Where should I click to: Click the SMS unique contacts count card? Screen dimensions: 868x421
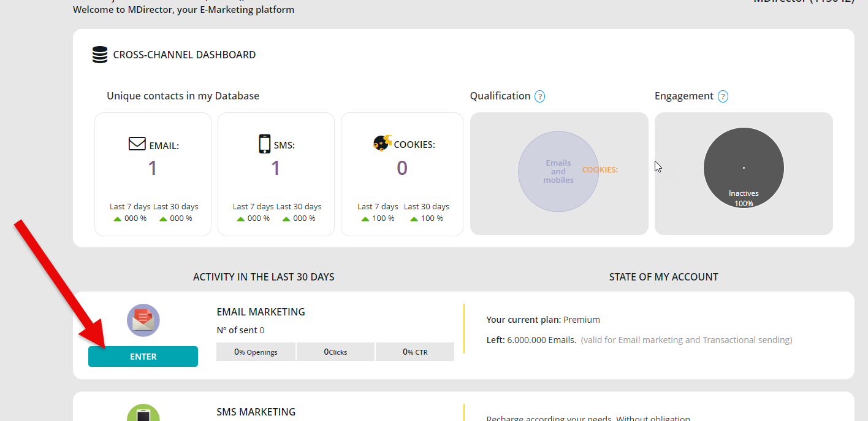click(x=276, y=174)
